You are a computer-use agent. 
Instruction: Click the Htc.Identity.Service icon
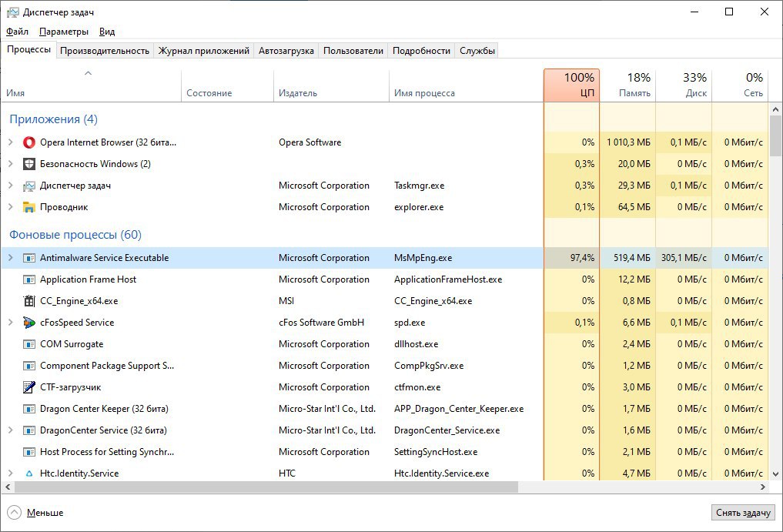tap(29, 473)
